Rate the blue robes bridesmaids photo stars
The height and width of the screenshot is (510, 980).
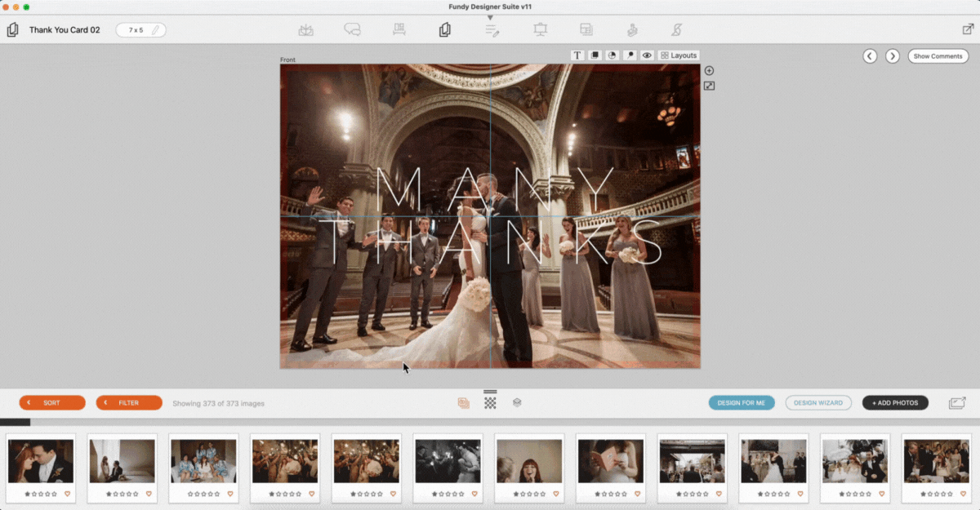tap(203, 494)
